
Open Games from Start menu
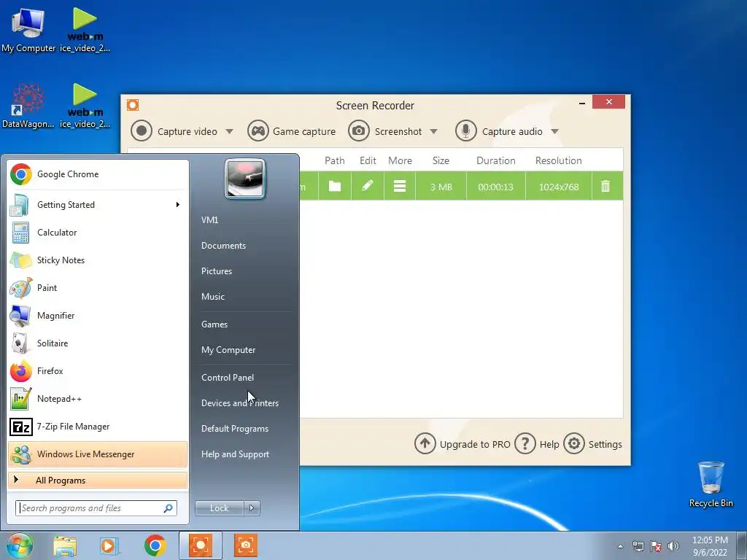click(214, 324)
